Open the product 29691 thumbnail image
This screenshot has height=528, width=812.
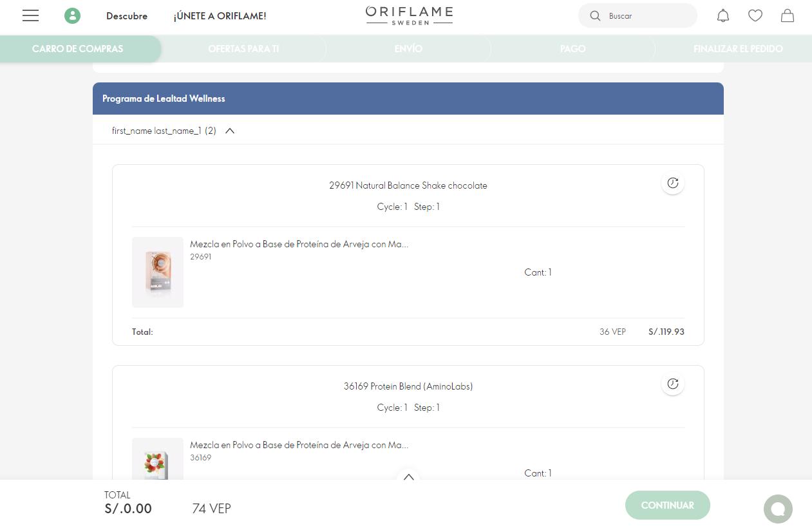tap(158, 272)
